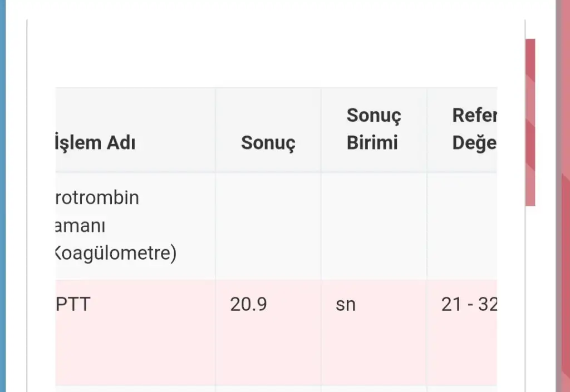Select the Protrombin Zamanı (Koagülometre) name cell
Viewport: 570px width, 392px height.
[x=111, y=226]
